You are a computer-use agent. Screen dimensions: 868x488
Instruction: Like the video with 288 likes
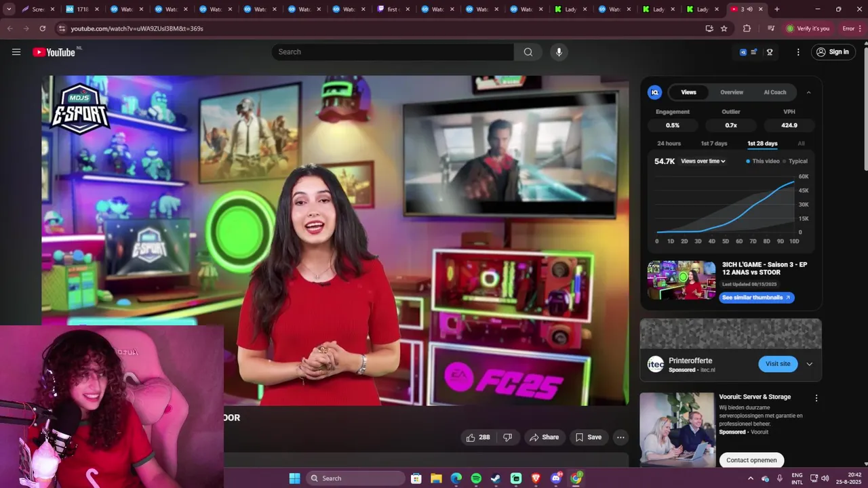[478, 437]
